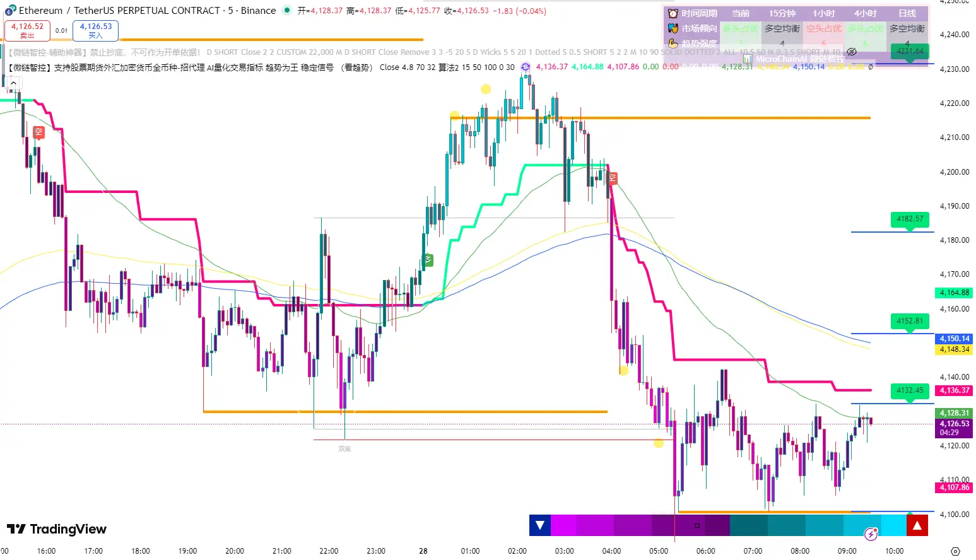Click the 22:00 time axis label
976x560 pixels.
coord(329,551)
